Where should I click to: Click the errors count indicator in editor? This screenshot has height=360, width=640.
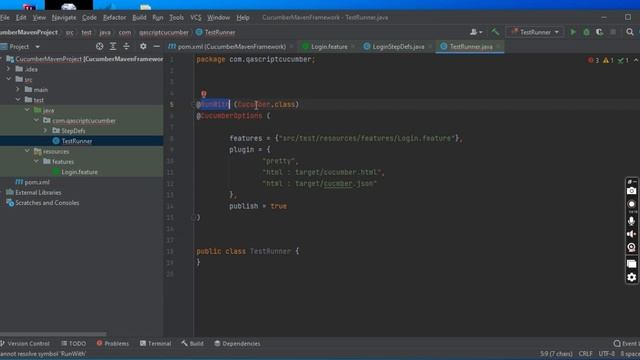pos(593,60)
